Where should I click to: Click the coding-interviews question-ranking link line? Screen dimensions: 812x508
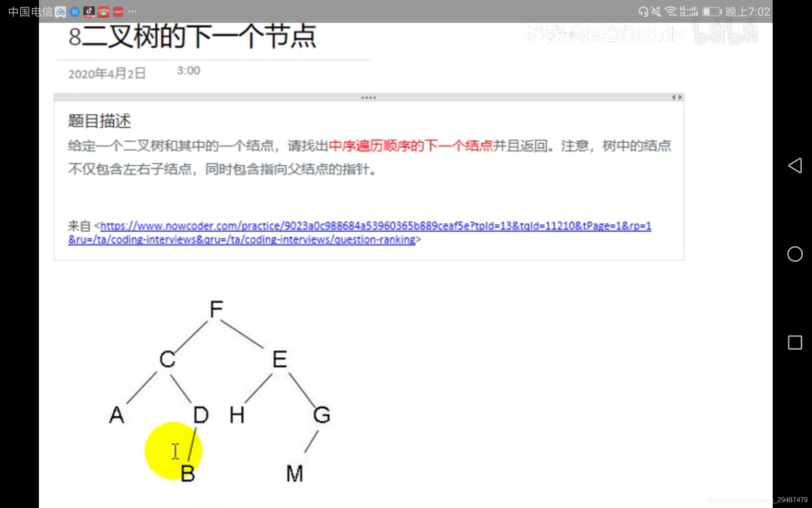tap(242, 240)
